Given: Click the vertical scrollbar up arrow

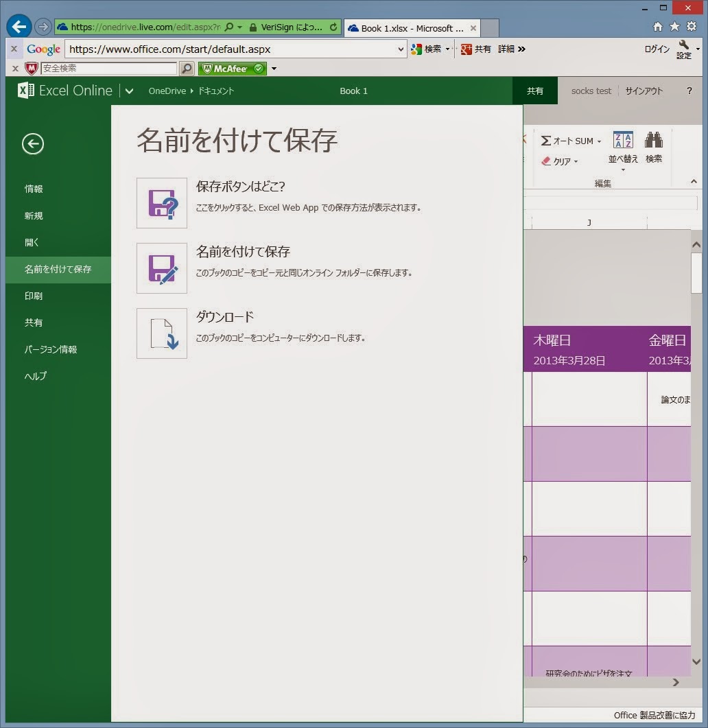Looking at the screenshot, I should point(696,245).
